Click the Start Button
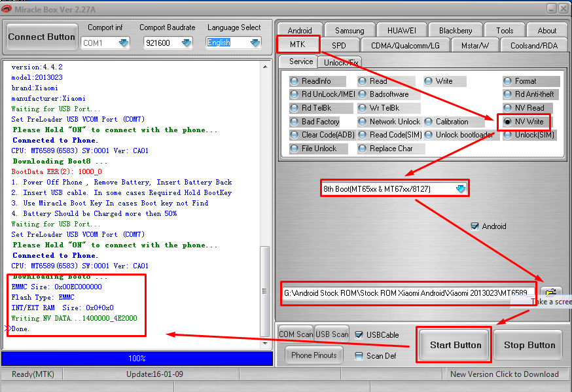The height and width of the screenshot is (392, 572). 456,345
